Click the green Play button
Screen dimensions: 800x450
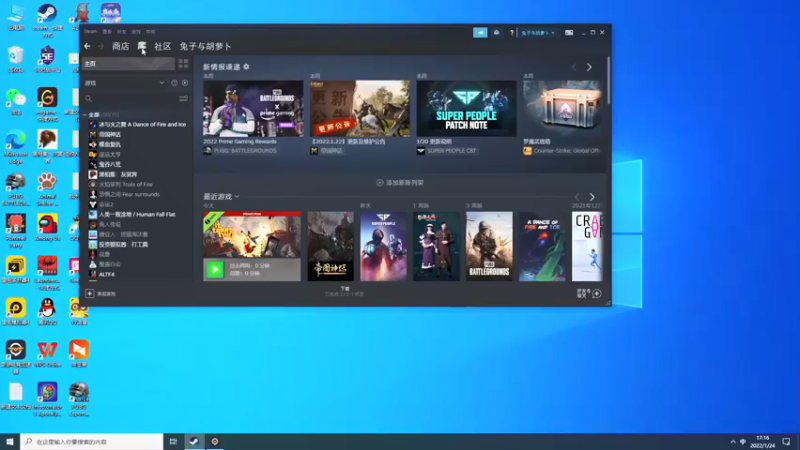coord(215,269)
